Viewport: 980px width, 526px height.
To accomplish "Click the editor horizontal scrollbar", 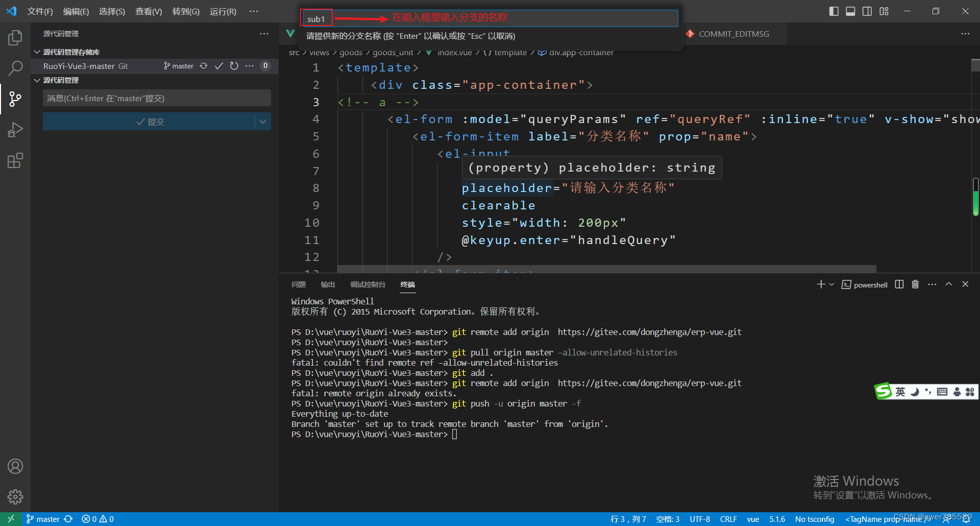I will (x=607, y=269).
